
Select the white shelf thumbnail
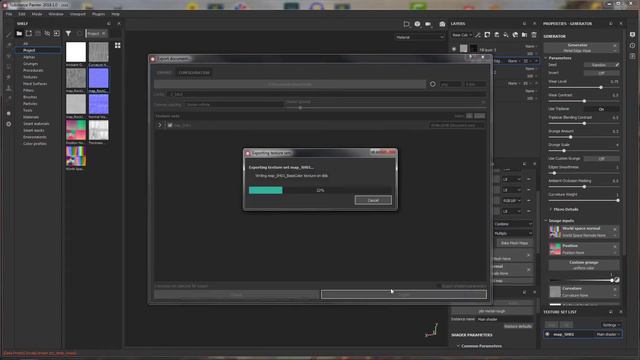click(76, 52)
